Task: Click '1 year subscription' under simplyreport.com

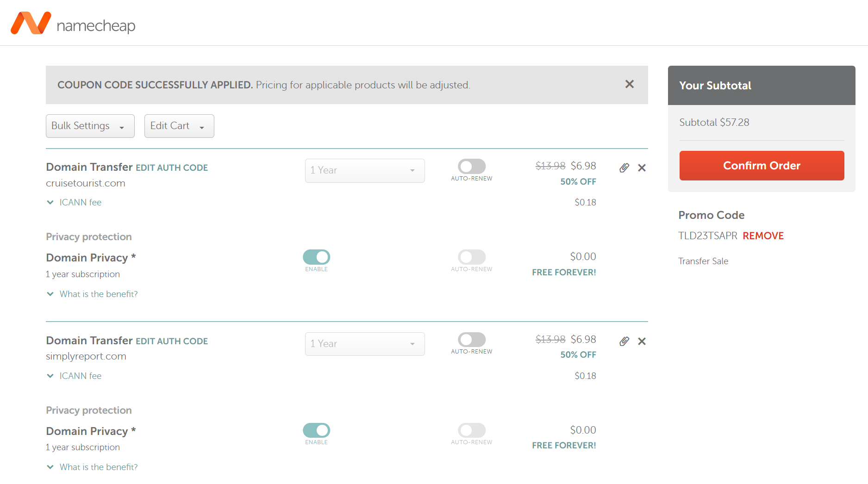Action: 83,447
